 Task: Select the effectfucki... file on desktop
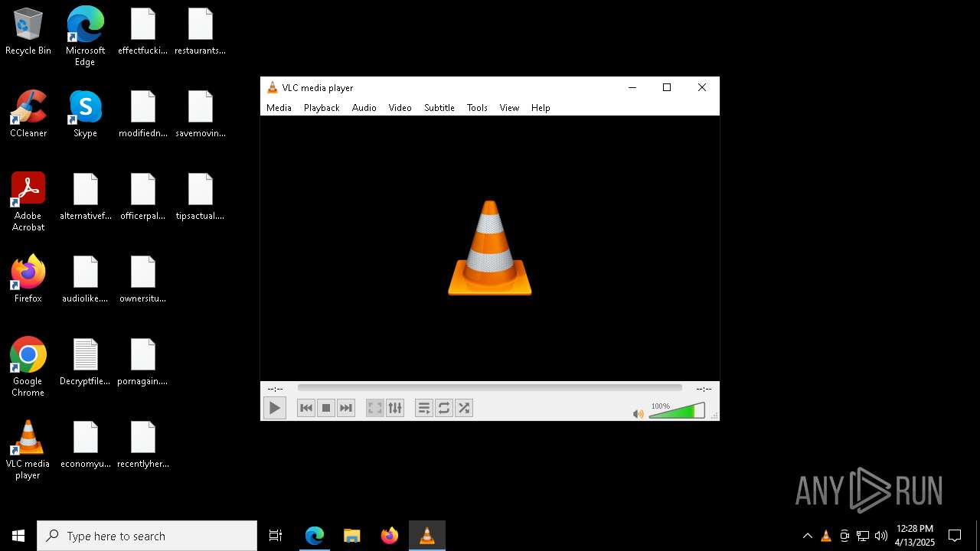pyautogui.click(x=142, y=32)
